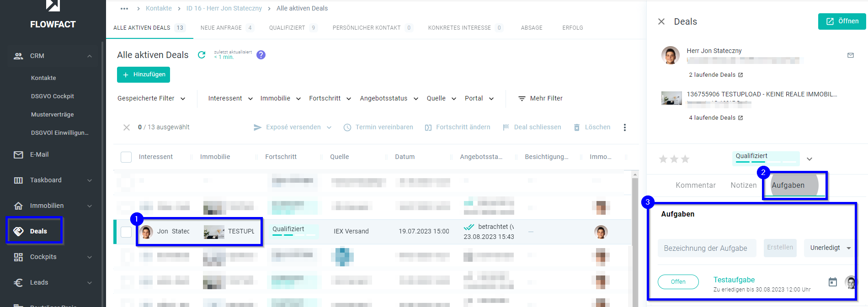Open the calendar icon on Testaufgabe
Screen dimensions: 868x307
click(832, 282)
